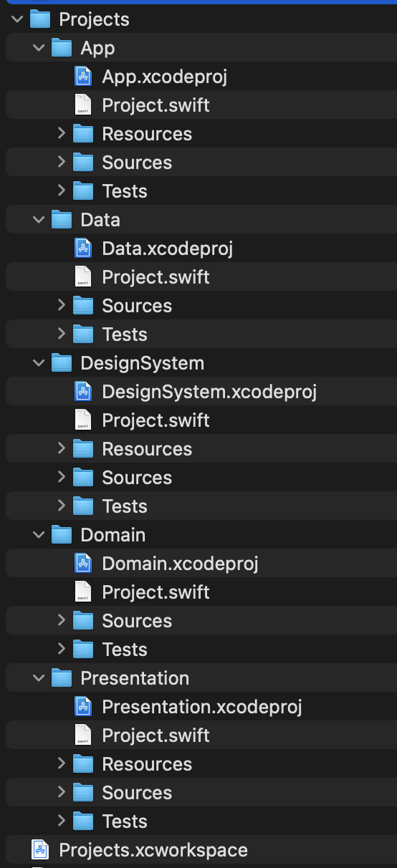Collapse the DesignSystem folder chevron

[39, 363]
